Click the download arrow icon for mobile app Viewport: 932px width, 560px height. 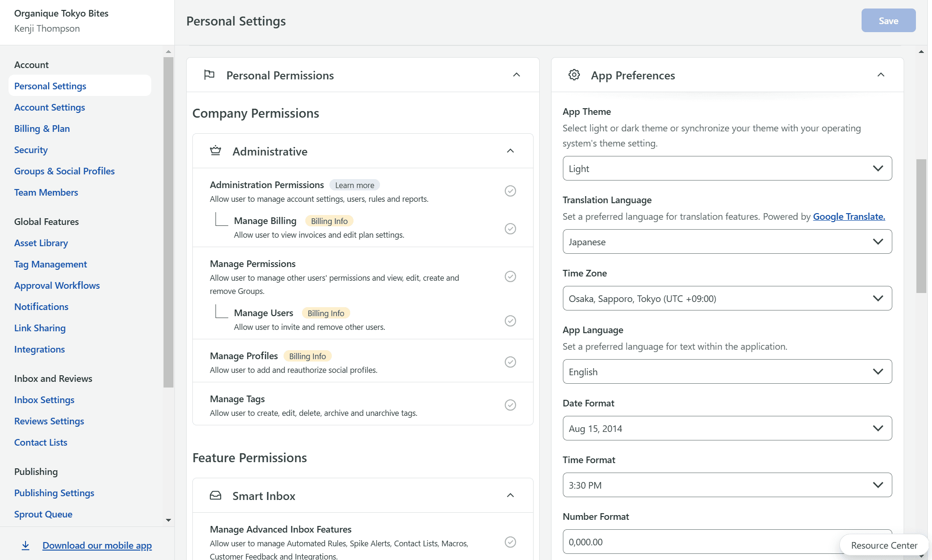pos(26,545)
